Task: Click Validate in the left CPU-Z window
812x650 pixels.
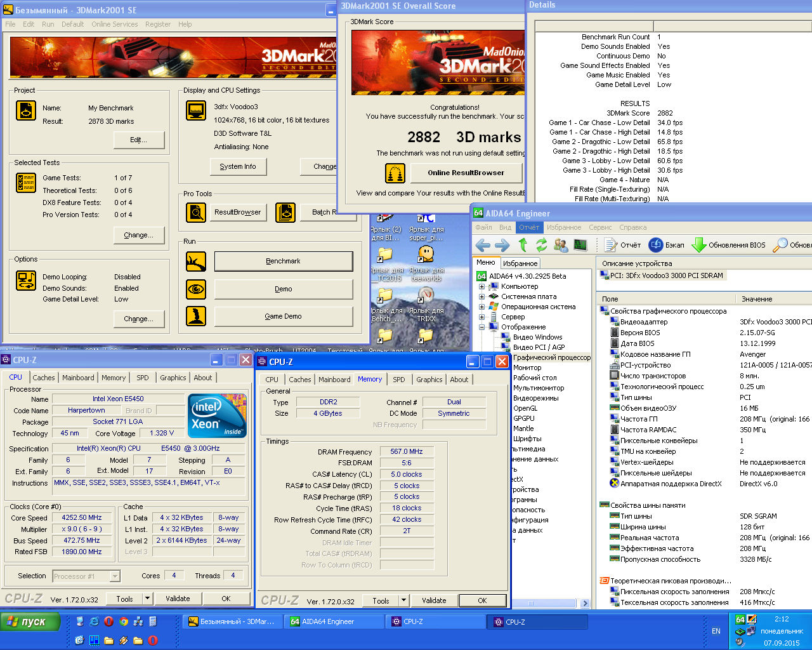Action: point(178,599)
